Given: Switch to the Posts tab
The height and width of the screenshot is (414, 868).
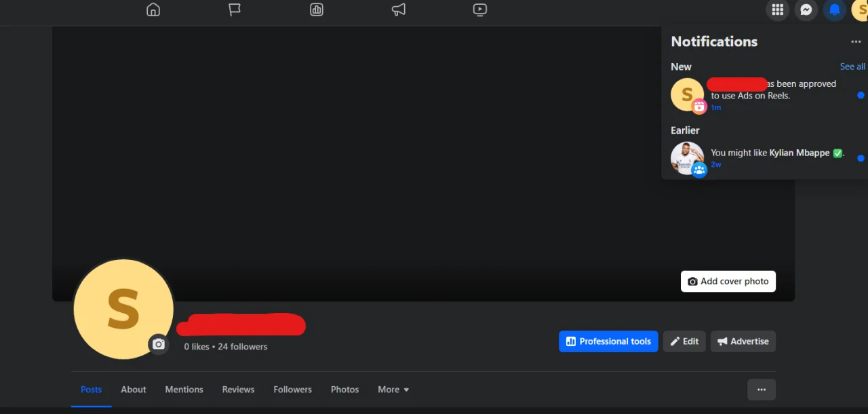Looking at the screenshot, I should pyautogui.click(x=91, y=390).
